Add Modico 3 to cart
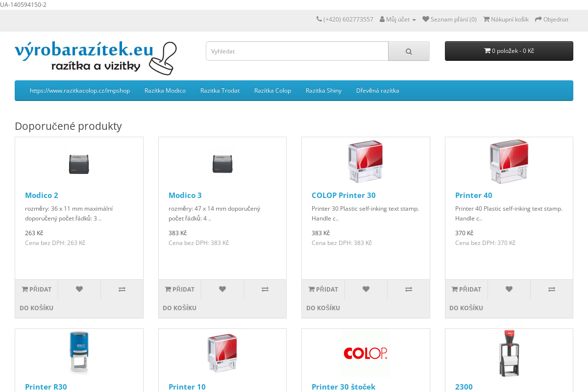 (x=180, y=298)
